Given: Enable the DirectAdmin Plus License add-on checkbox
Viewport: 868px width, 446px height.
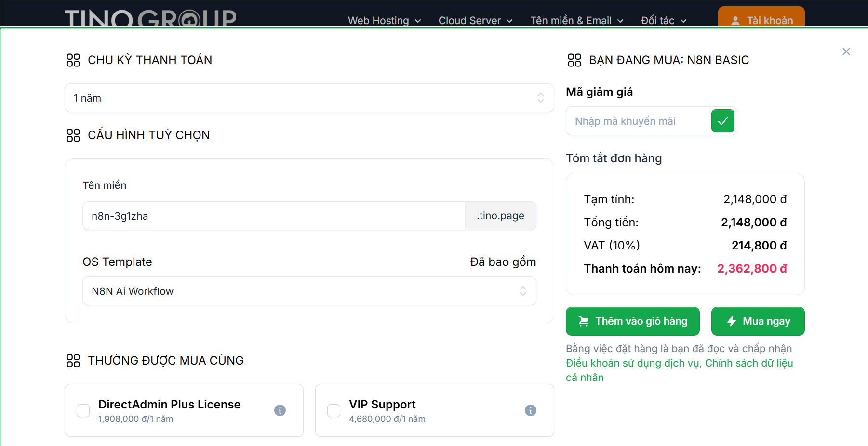Looking at the screenshot, I should tap(83, 410).
